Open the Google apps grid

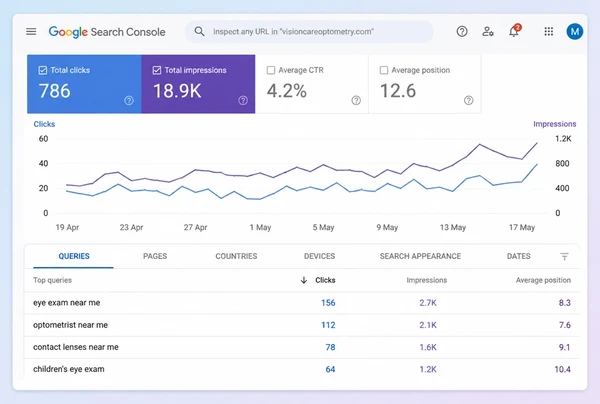tap(549, 31)
